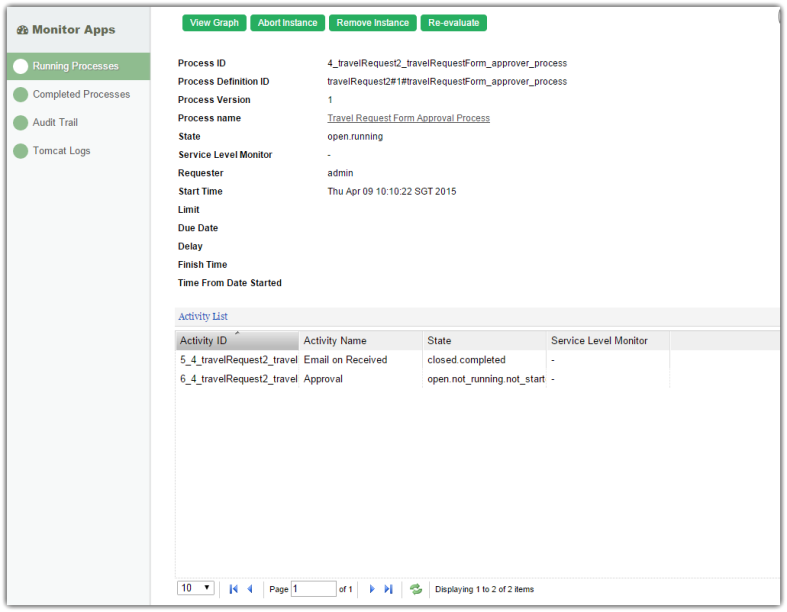This screenshot has width=787, height=612.
Task: Switch to Completed Processes in sidebar
Action: 81,94
